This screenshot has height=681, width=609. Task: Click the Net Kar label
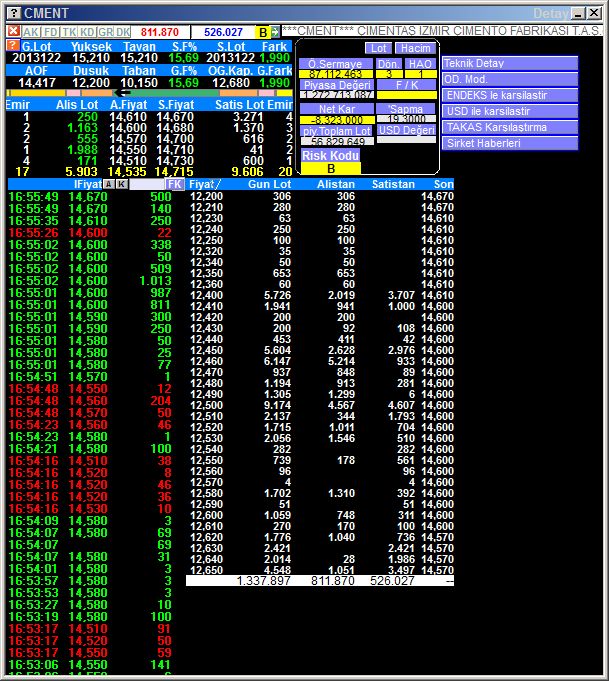(x=337, y=109)
